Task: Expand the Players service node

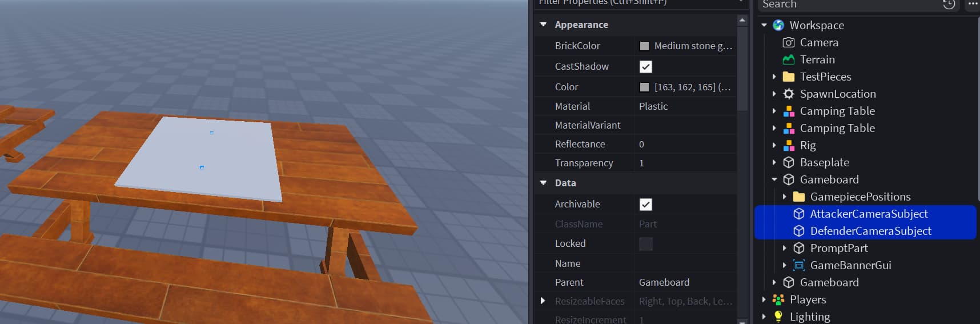Action: coord(764,299)
